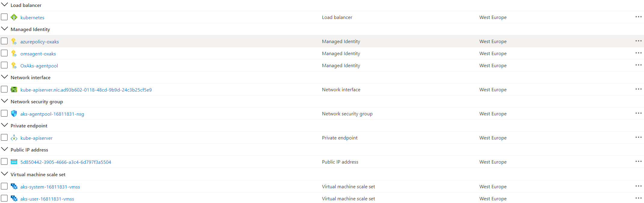Image resolution: width=644 pixels, height=203 pixels.
Task: Check the kube-apiserver private endpoint checkbox
Action: tap(4, 137)
